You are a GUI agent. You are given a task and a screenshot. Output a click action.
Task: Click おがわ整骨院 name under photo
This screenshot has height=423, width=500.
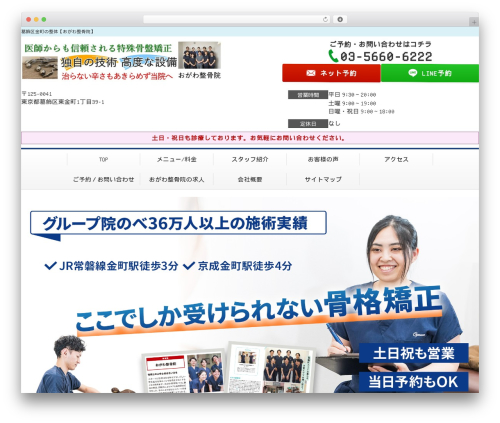click(199, 75)
